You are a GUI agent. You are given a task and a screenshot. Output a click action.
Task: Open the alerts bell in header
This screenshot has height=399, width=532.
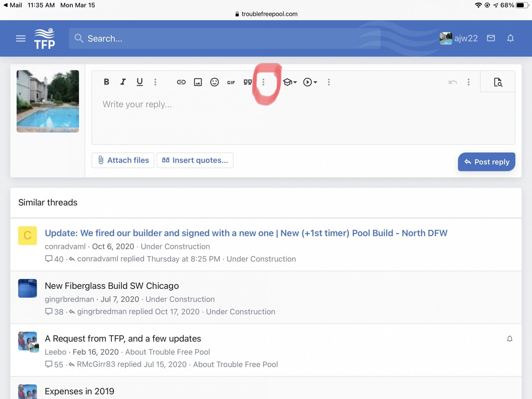point(510,38)
